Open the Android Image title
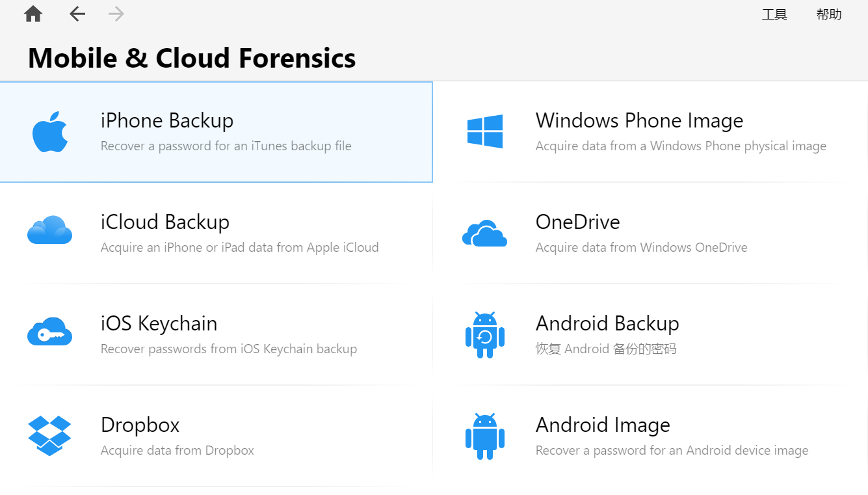 603,425
